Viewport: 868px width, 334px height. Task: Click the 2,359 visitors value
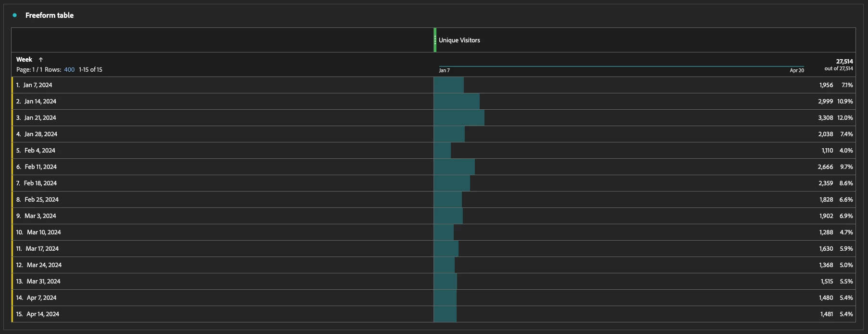tap(826, 183)
